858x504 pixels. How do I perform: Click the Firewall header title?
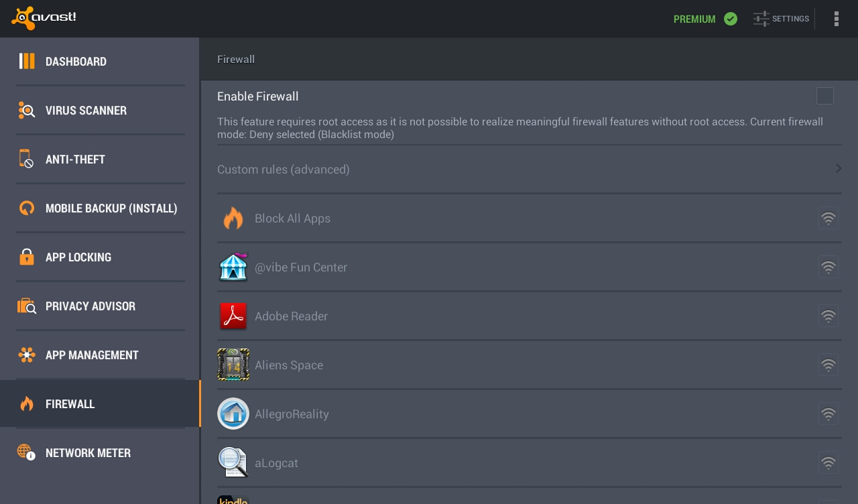pyautogui.click(x=236, y=59)
